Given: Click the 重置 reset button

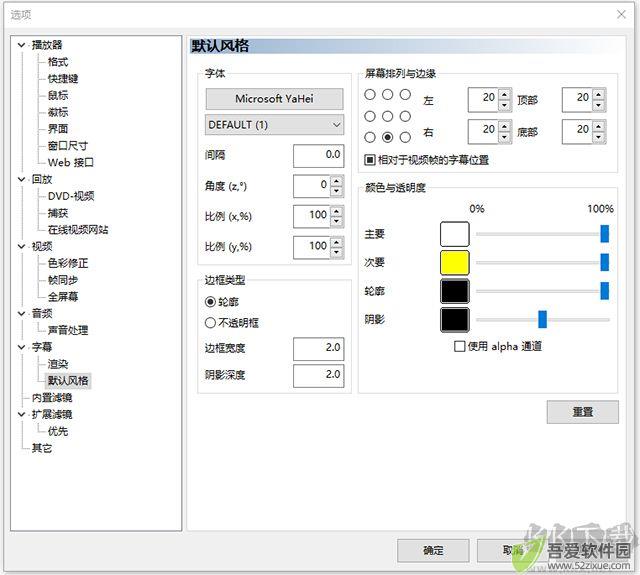Looking at the screenshot, I should click(x=582, y=412).
